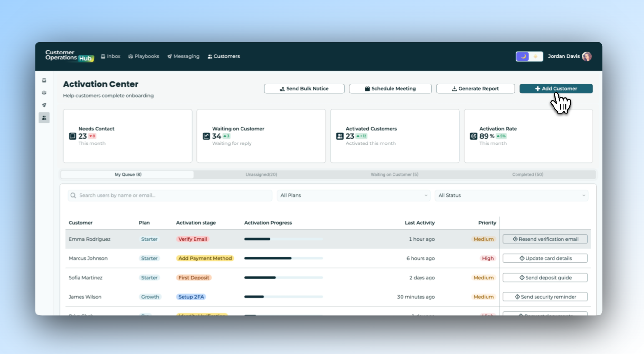Select the My Queue (8) tab
Screen dimensions: 644x354
coord(128,174)
